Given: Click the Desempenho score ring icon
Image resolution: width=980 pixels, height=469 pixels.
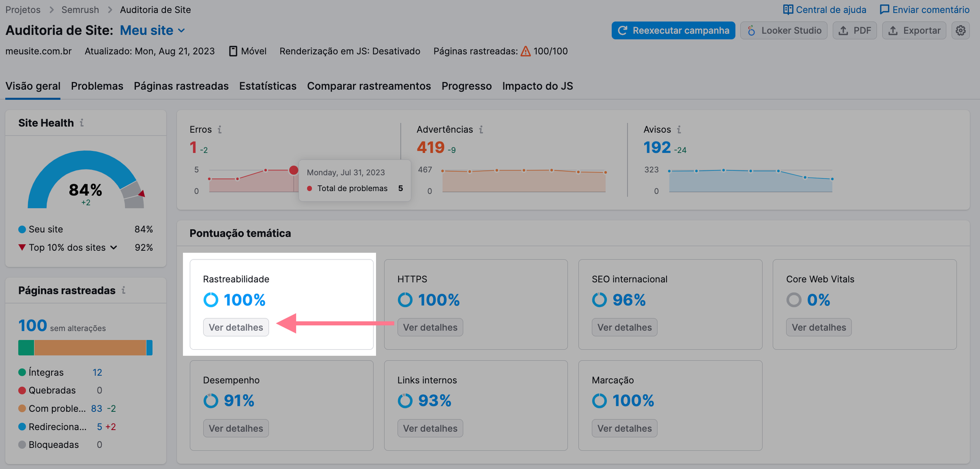Looking at the screenshot, I should click(x=211, y=401).
